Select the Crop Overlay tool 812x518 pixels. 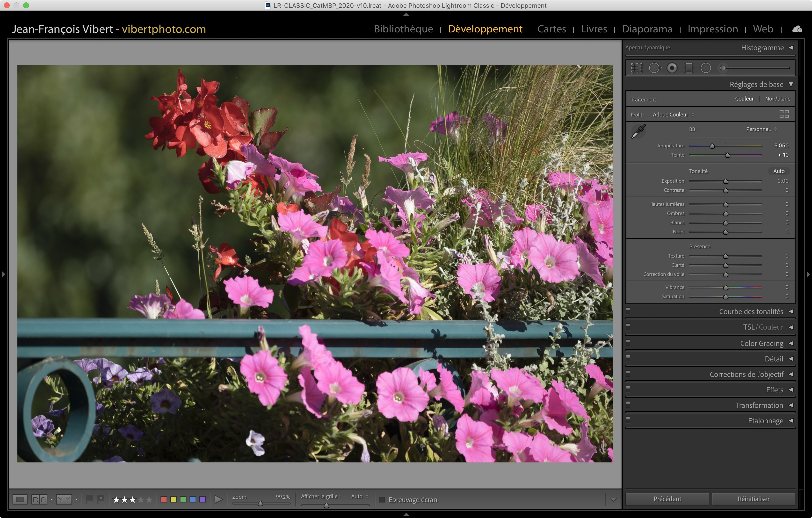coord(637,68)
